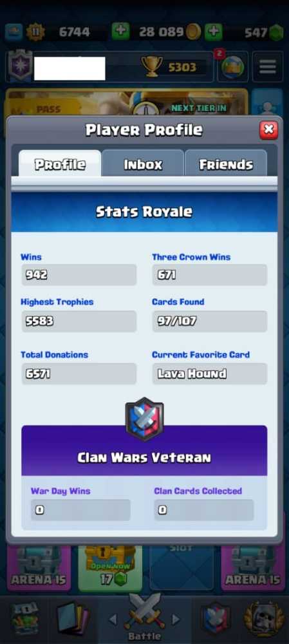This screenshot has width=289, height=644.
Task: Go to previous screen with left arrow
Action: click(x=113, y=619)
